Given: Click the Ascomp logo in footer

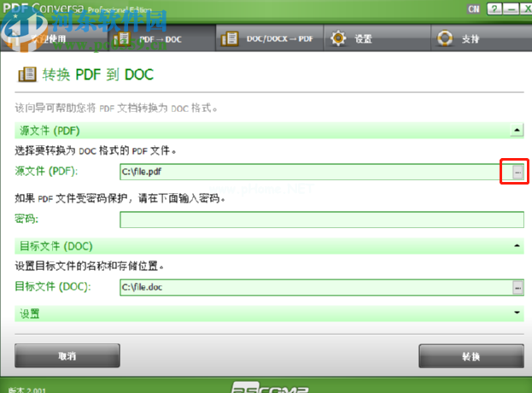Looking at the screenshot, I should coord(270,388).
